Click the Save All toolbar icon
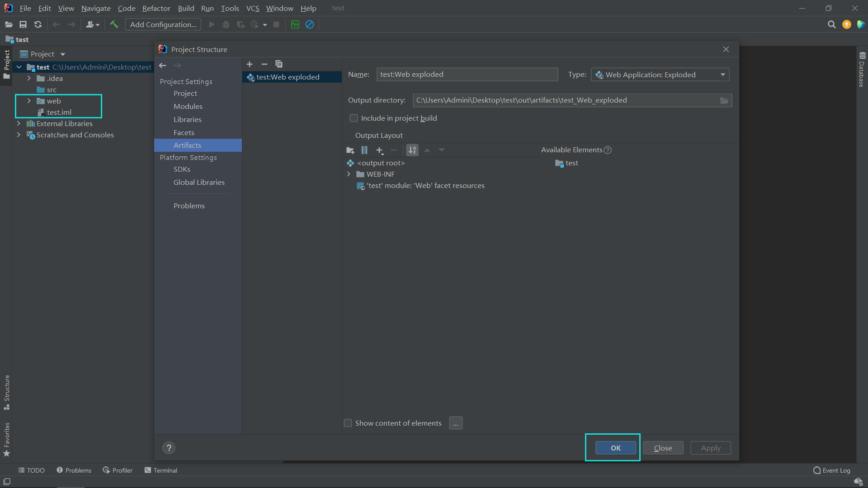868x488 pixels. tap(23, 24)
